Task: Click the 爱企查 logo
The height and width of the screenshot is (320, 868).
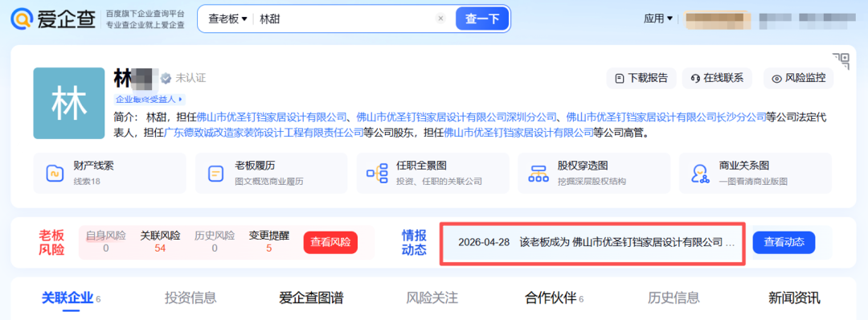Action: 53,18
